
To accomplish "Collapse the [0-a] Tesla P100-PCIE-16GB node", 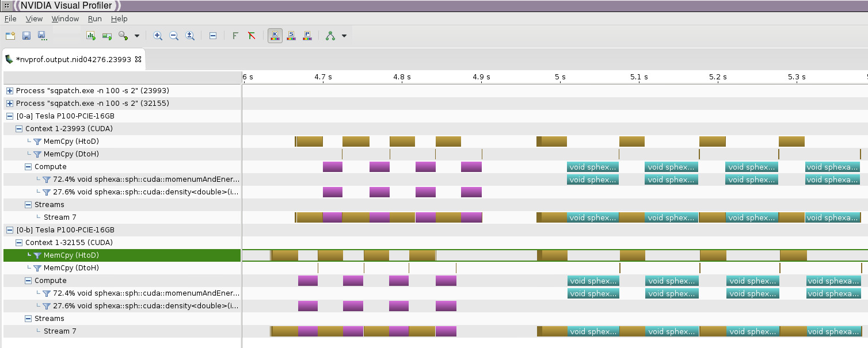I will 9,116.
